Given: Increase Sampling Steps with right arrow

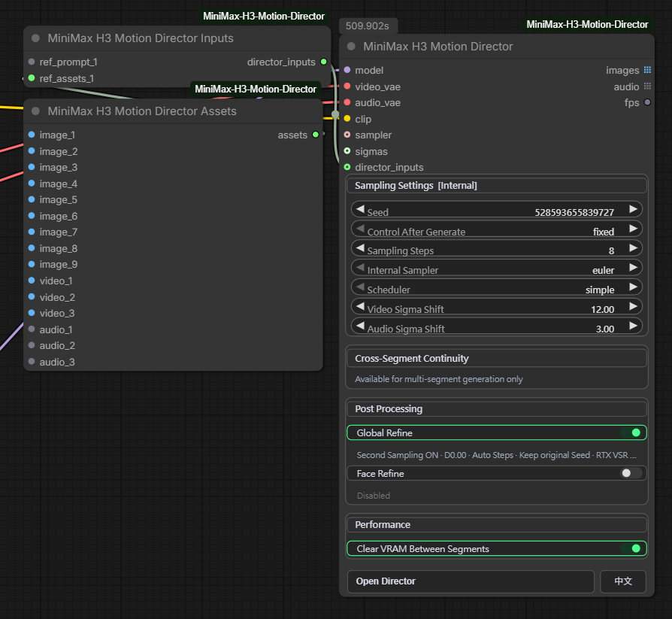Looking at the screenshot, I should [633, 248].
